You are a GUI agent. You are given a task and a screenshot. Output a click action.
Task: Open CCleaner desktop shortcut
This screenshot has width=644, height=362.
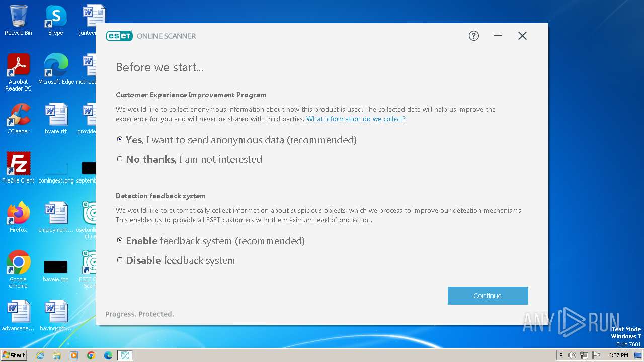[x=18, y=119]
